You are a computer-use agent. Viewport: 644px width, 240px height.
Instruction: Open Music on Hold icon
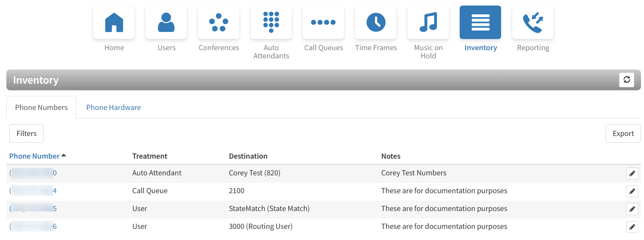pos(428,22)
